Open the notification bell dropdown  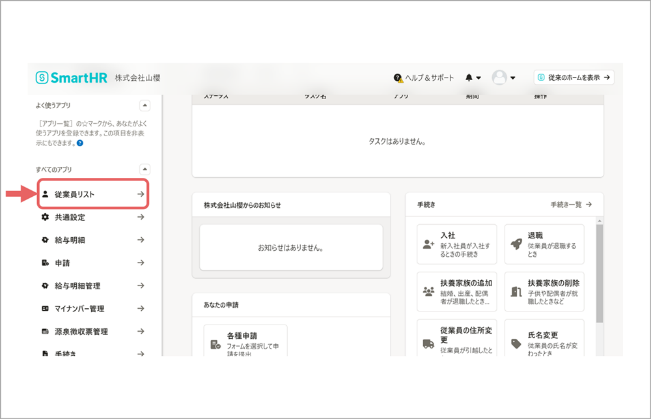click(472, 78)
